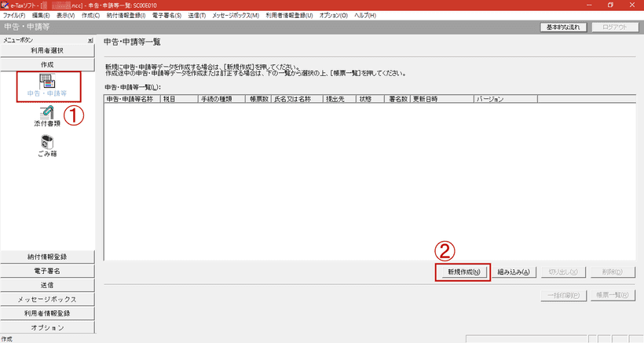Sort by 状態 column header
This screenshot has width=644, height=343.
[370, 99]
